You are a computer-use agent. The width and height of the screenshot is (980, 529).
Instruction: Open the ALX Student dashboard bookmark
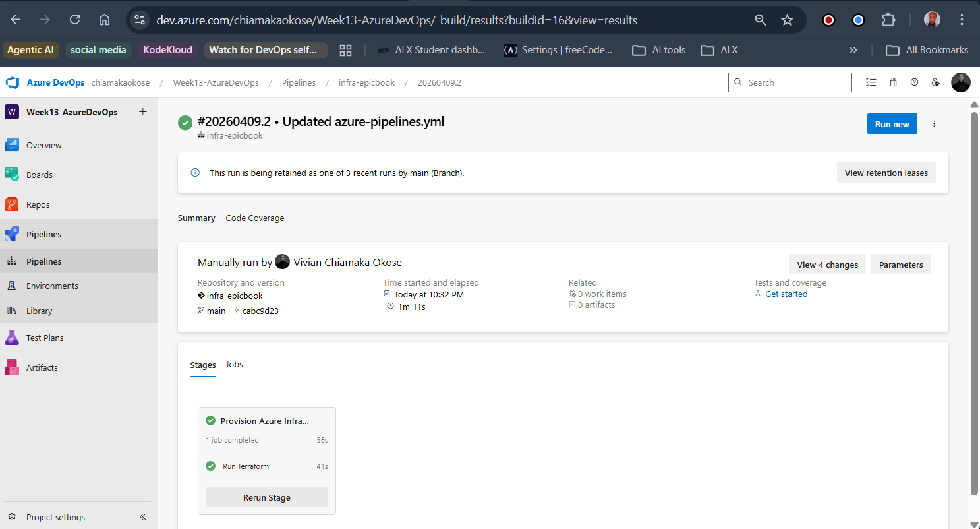431,50
